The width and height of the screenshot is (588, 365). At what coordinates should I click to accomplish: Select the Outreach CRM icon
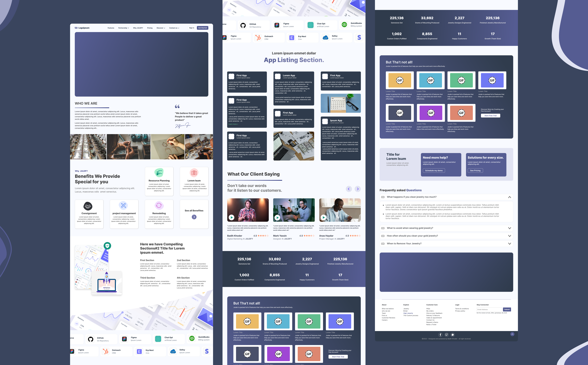(258, 37)
